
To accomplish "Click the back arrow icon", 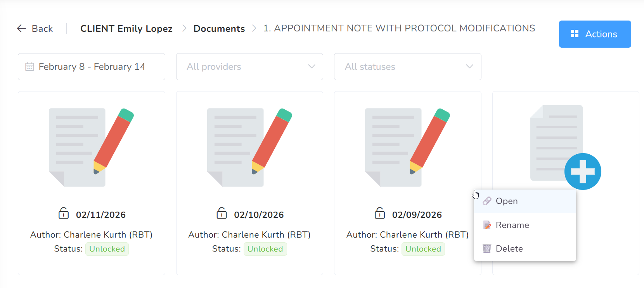I will pos(22,29).
